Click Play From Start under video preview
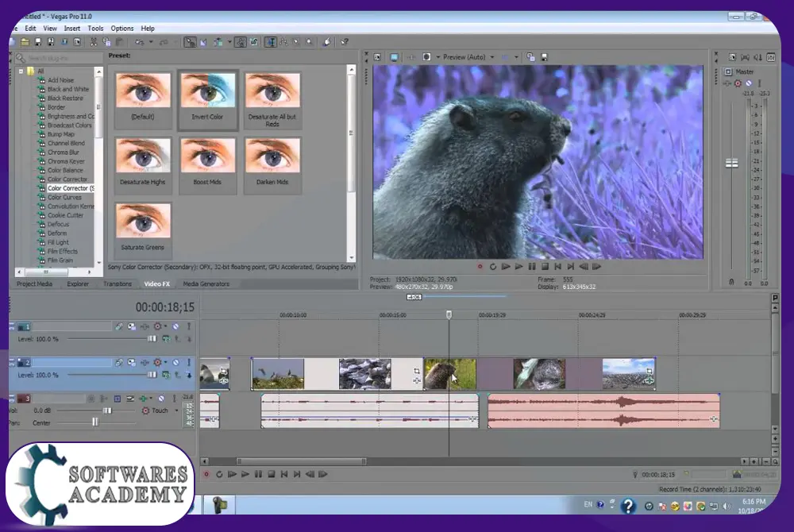The width and height of the screenshot is (794, 532). click(505, 267)
